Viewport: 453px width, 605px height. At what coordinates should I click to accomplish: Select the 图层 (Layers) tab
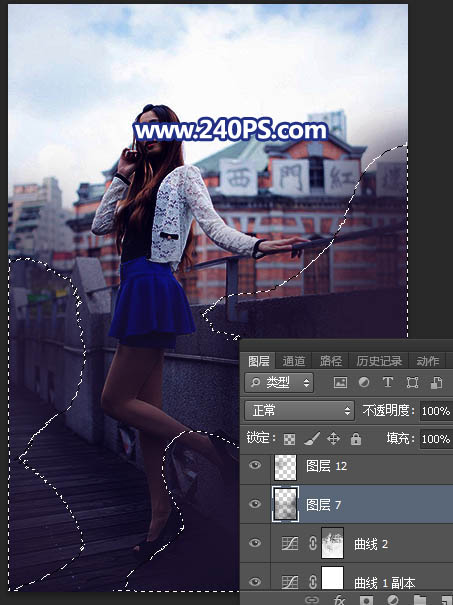pos(259,361)
